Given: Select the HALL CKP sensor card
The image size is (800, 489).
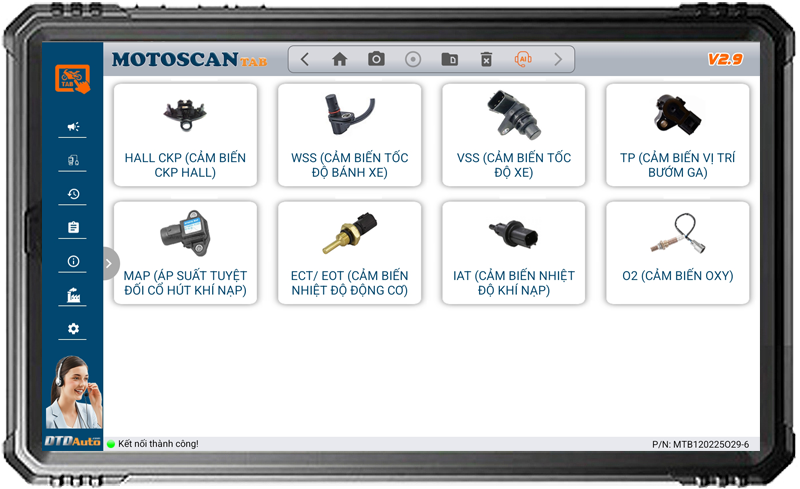Looking at the screenshot, I should (185, 135).
